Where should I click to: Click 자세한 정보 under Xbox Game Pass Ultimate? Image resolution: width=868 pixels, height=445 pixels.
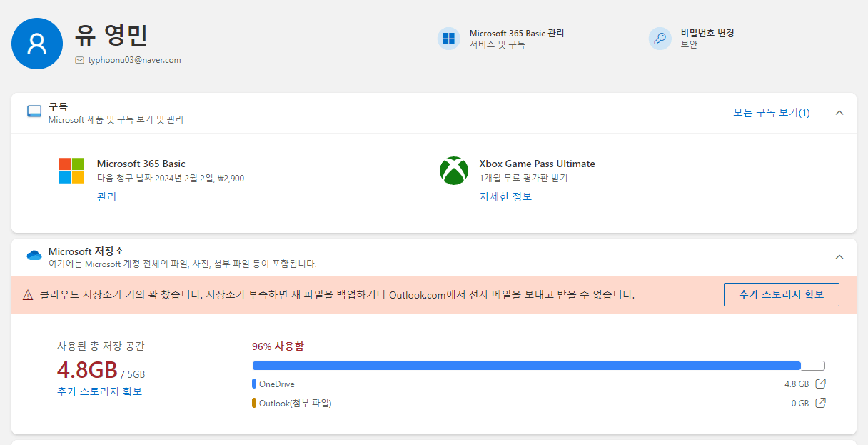pyautogui.click(x=505, y=196)
